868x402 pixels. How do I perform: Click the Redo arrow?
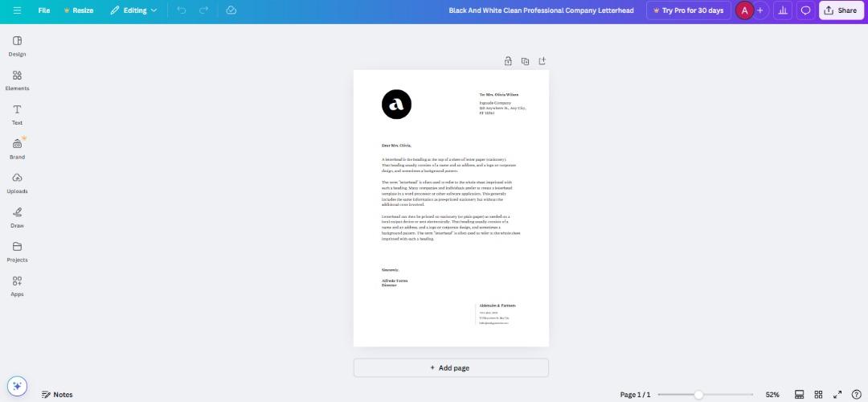203,10
